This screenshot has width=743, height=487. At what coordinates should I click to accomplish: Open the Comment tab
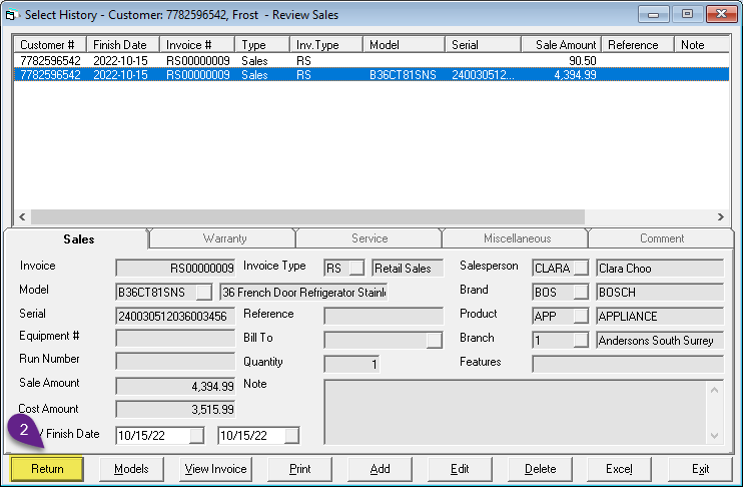[x=662, y=238]
